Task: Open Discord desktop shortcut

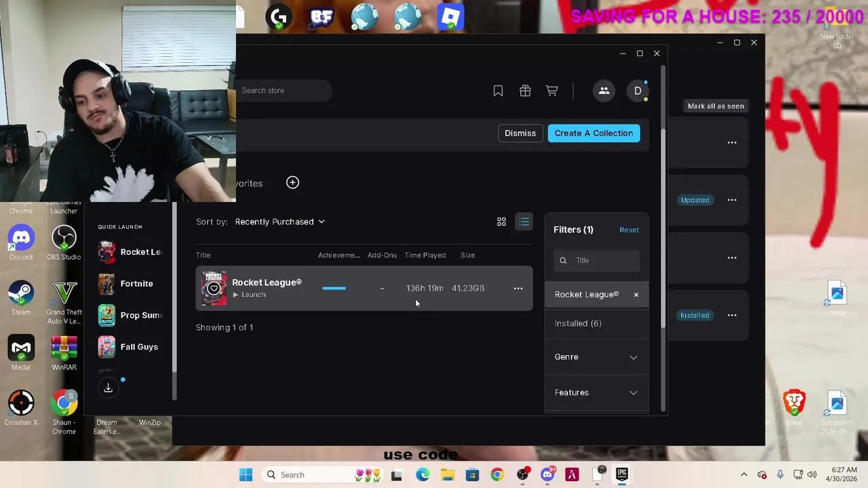Action: click(x=21, y=243)
